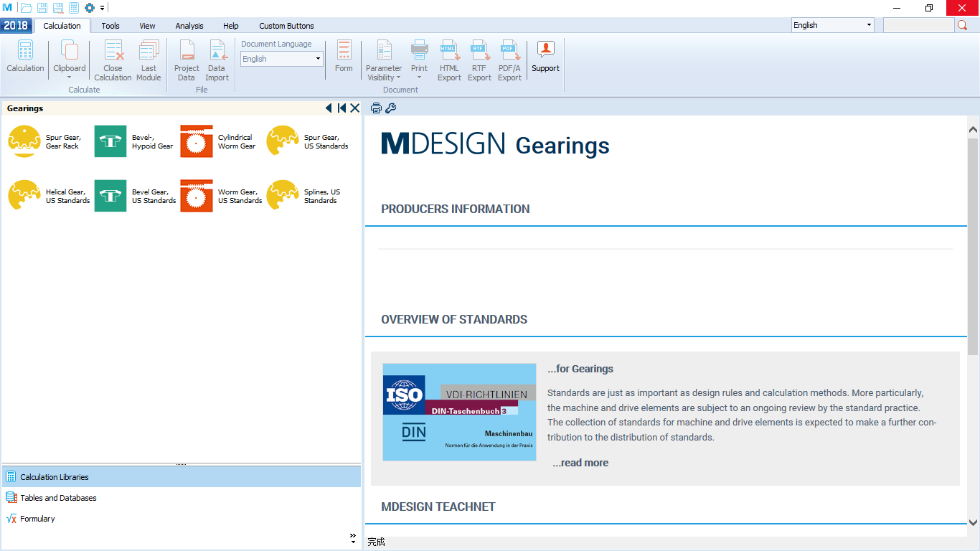Open the Analysis ribbon tab

tap(189, 26)
